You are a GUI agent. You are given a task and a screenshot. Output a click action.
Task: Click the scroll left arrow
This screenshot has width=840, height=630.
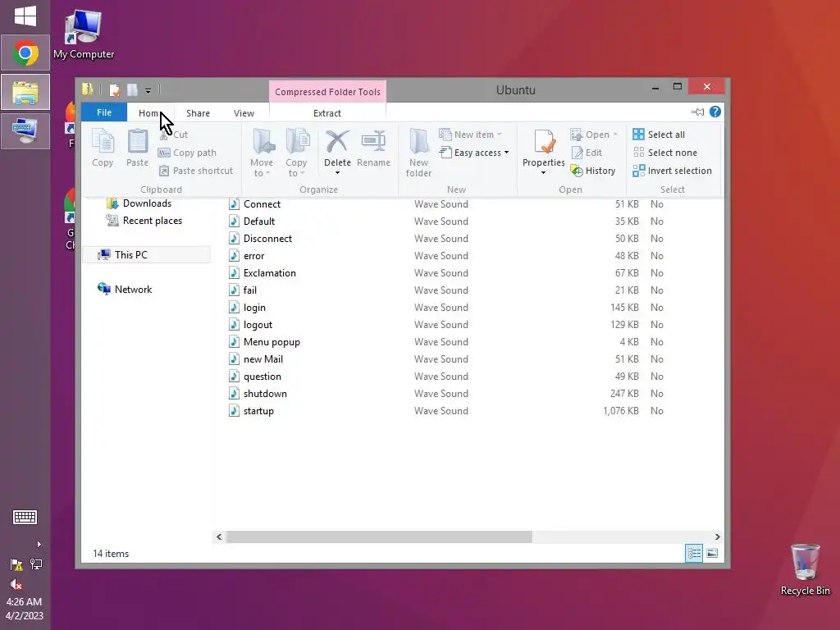coord(218,536)
